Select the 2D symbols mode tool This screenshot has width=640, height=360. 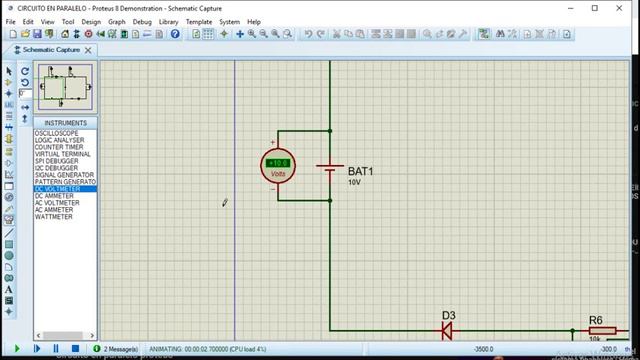pos(9,300)
